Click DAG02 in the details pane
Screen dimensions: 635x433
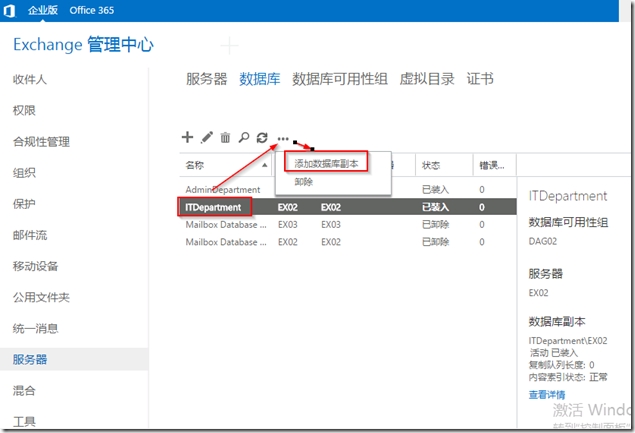click(543, 241)
